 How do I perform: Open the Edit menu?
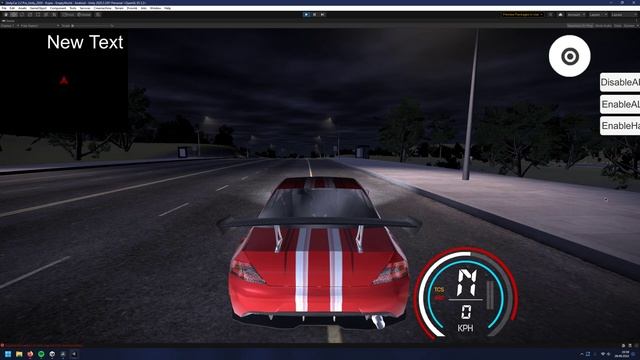click(x=12, y=8)
